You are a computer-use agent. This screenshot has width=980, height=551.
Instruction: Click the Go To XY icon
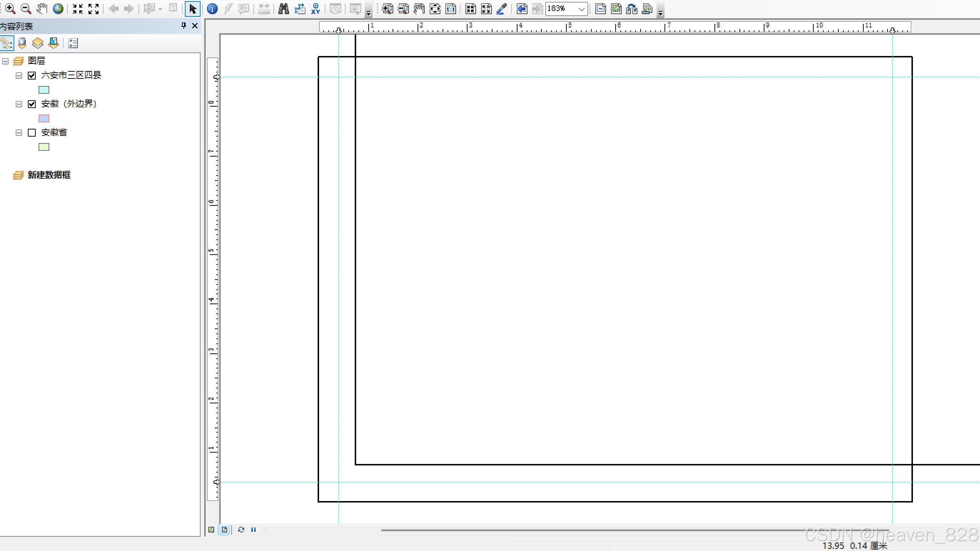(x=315, y=8)
